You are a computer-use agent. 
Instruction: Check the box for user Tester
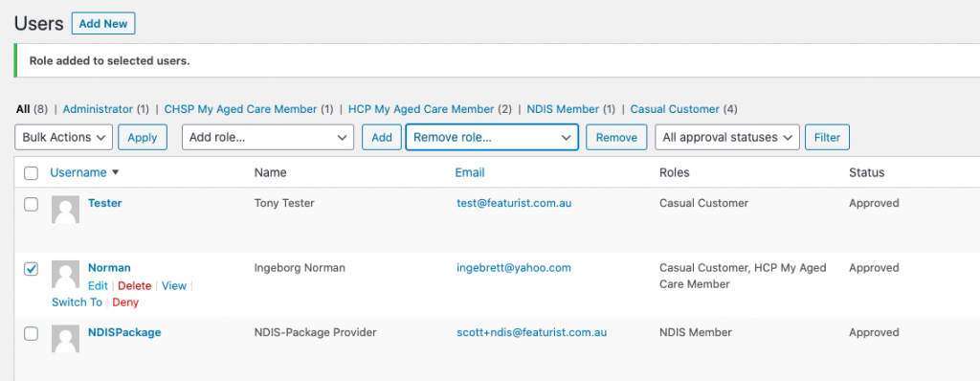(31, 204)
